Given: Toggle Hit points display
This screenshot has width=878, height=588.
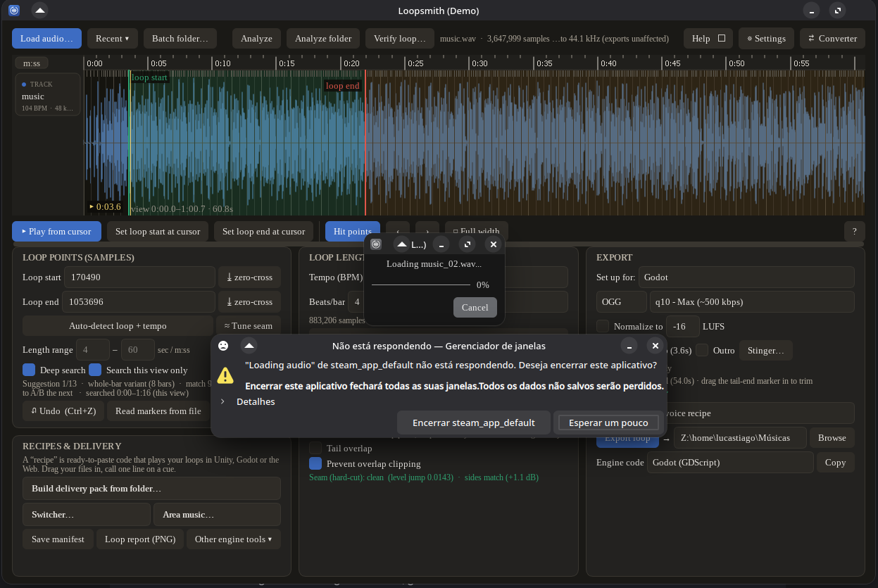Looking at the screenshot, I should pos(352,232).
